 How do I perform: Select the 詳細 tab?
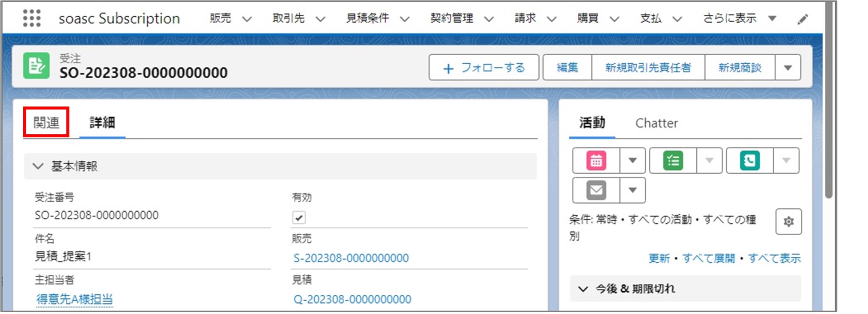click(102, 123)
